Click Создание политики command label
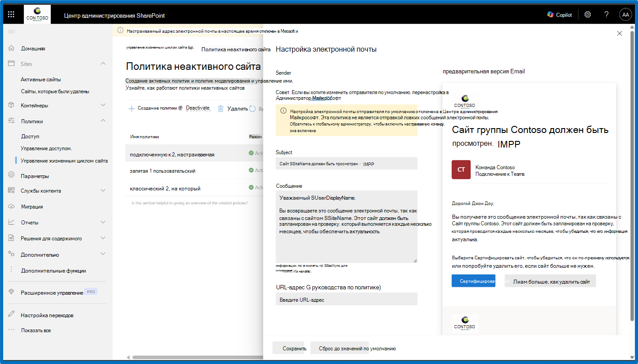 [x=160, y=108]
